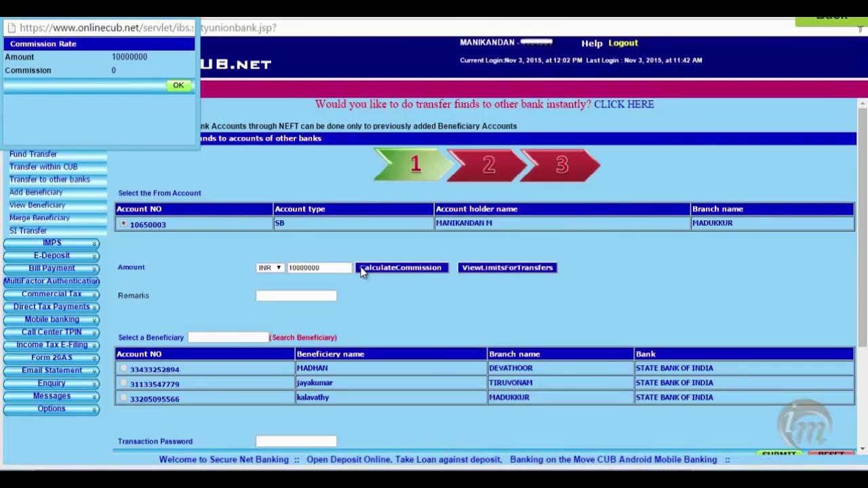Image resolution: width=868 pixels, height=488 pixels.
Task: Select Transfer to other banks menu item
Action: (50, 180)
